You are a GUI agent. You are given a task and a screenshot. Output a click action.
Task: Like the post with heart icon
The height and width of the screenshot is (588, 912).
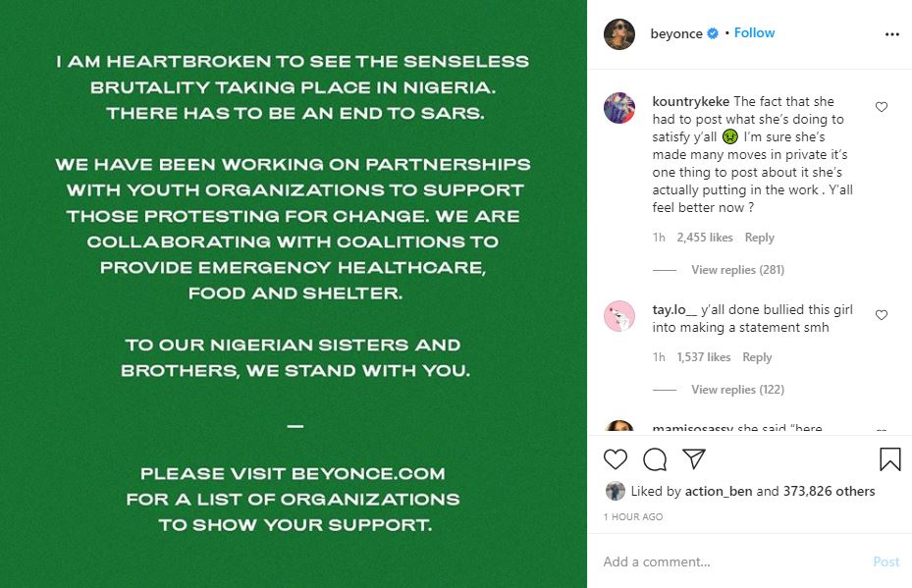(616, 459)
